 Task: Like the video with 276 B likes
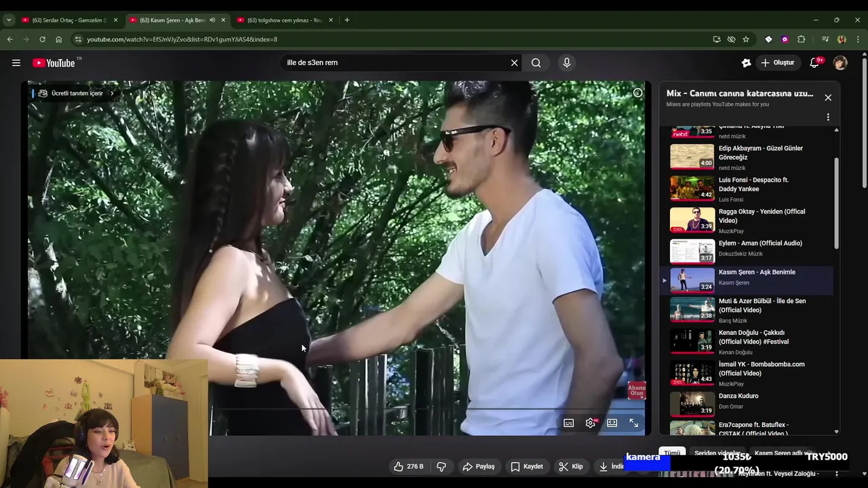pyautogui.click(x=409, y=466)
